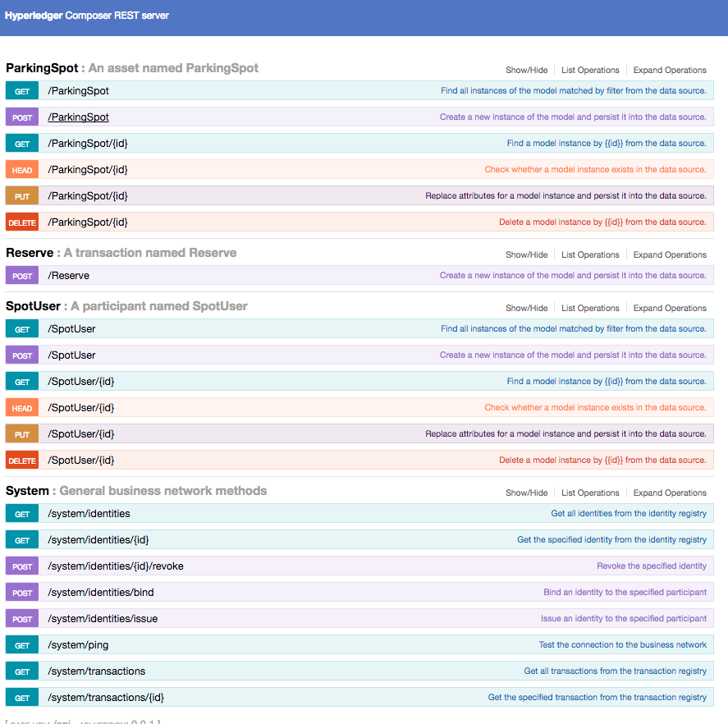Open GET /ParkingSpot/{id} path
This screenshot has width=728, height=724.
point(87,144)
